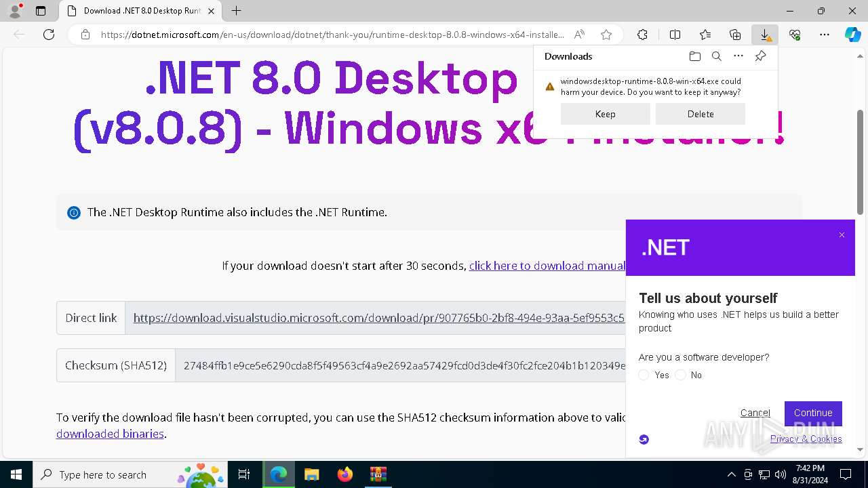This screenshot has height=488, width=868.
Task: Open the Direct link download URL
Action: (378, 318)
